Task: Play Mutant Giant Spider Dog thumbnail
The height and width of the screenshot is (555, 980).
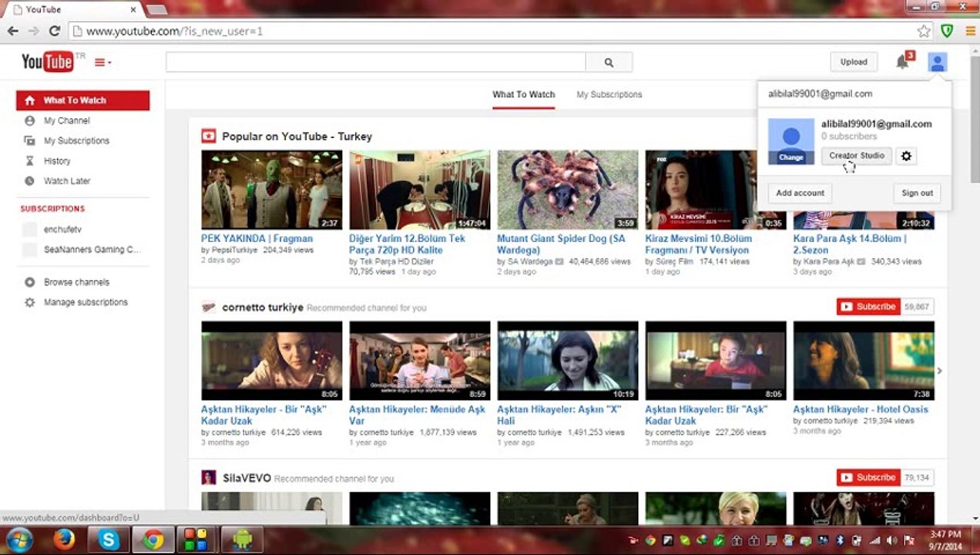Action: coord(568,190)
